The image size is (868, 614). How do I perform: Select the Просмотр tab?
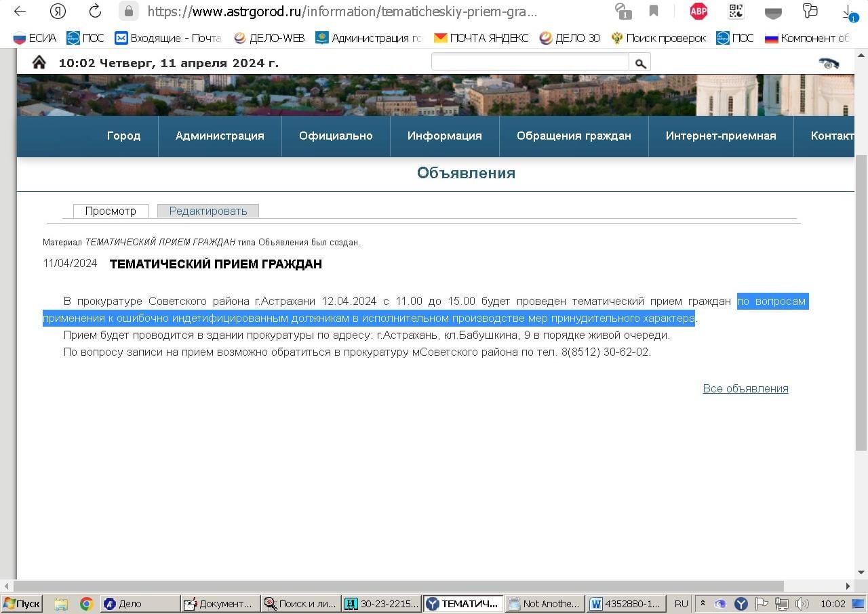pos(111,211)
